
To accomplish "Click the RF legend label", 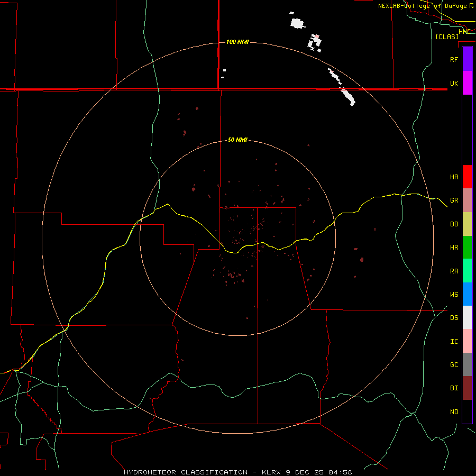I will (x=454, y=59).
